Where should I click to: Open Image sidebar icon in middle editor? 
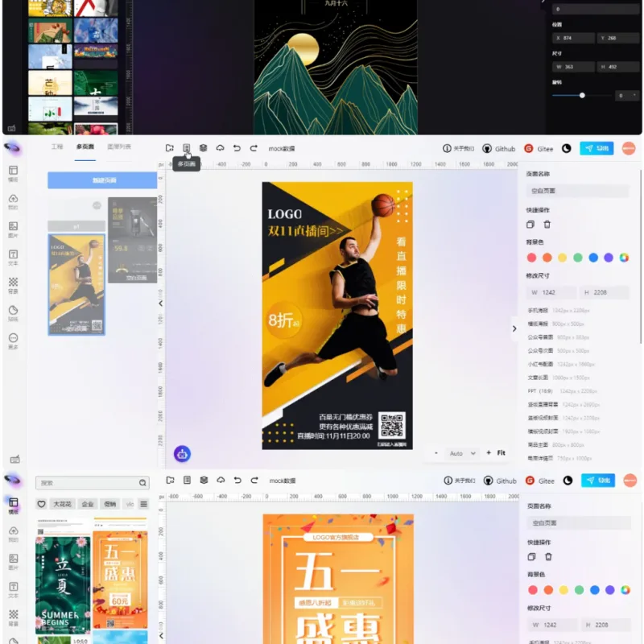pos(13,229)
